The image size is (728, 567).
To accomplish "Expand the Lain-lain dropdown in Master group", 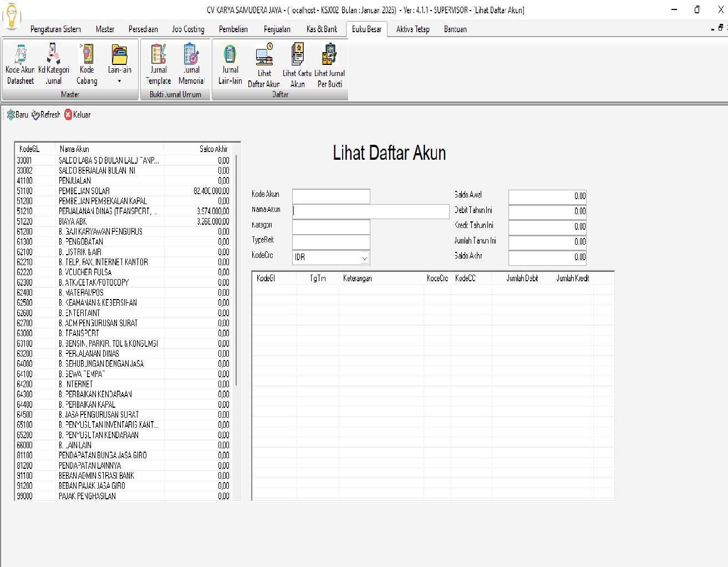I will pyautogui.click(x=119, y=81).
